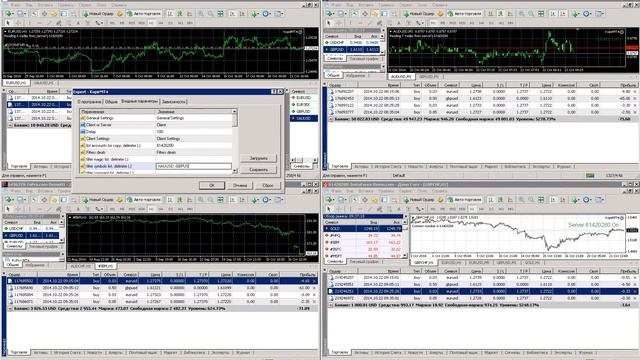Open the Client or Server value in dialog
640x360 pixels.
[194, 125]
